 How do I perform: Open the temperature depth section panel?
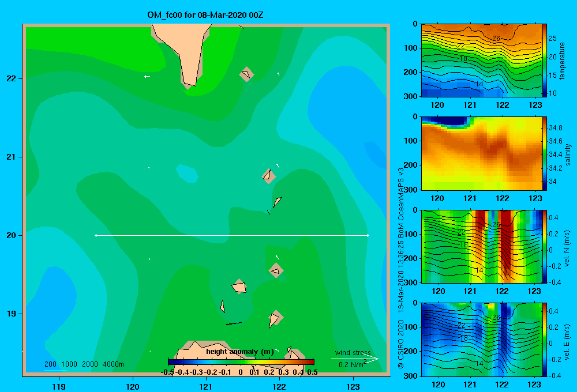(x=481, y=61)
